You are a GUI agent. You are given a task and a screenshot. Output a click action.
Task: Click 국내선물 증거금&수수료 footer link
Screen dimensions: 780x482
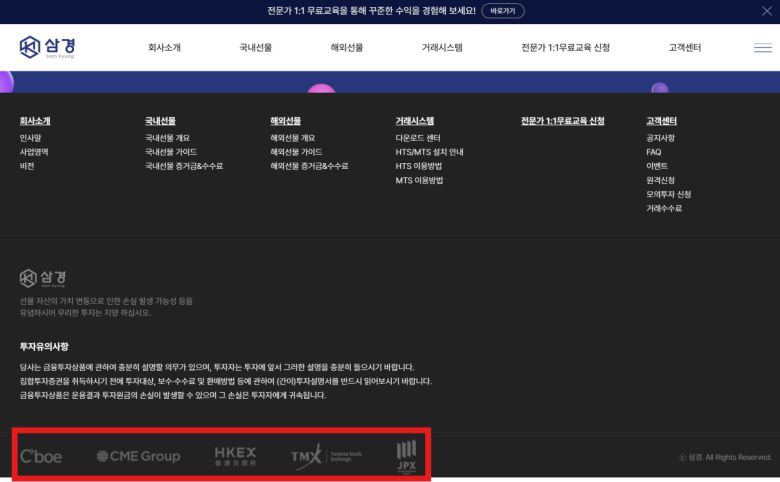click(183, 166)
